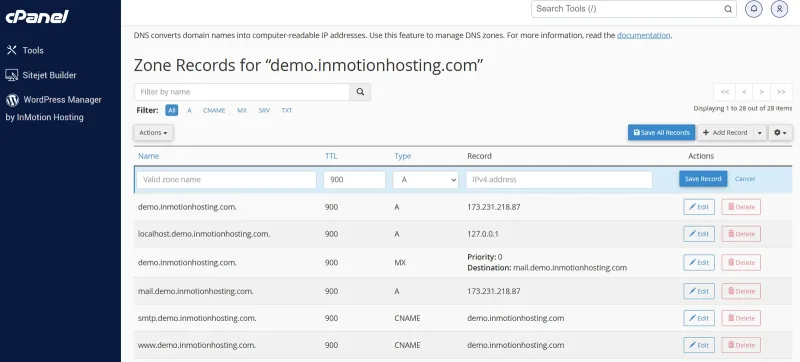This screenshot has height=362, width=800.
Task: Click the Add Record button
Action: tap(725, 133)
